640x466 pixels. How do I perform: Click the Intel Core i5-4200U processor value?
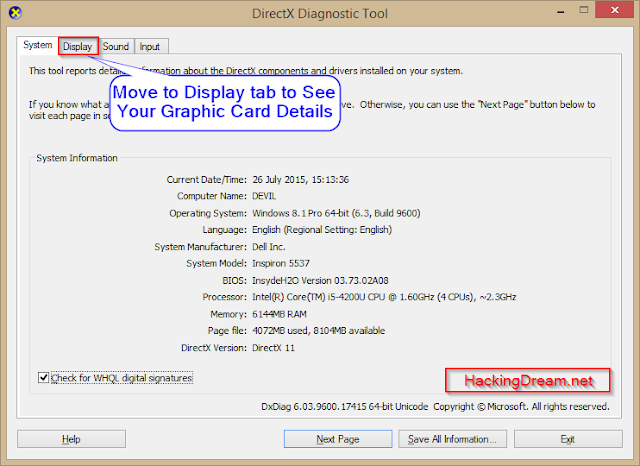tap(384, 297)
